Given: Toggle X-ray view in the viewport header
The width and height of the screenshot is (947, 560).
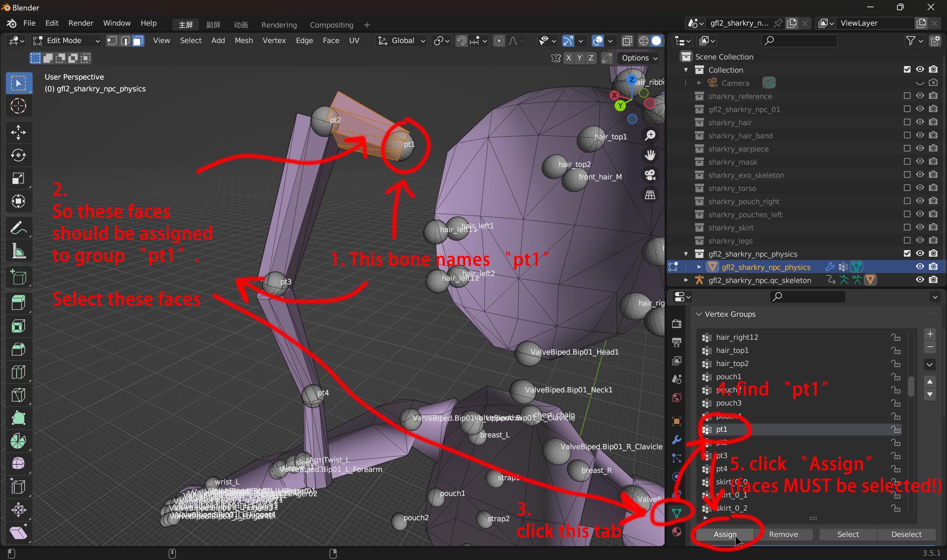Looking at the screenshot, I should [x=627, y=41].
